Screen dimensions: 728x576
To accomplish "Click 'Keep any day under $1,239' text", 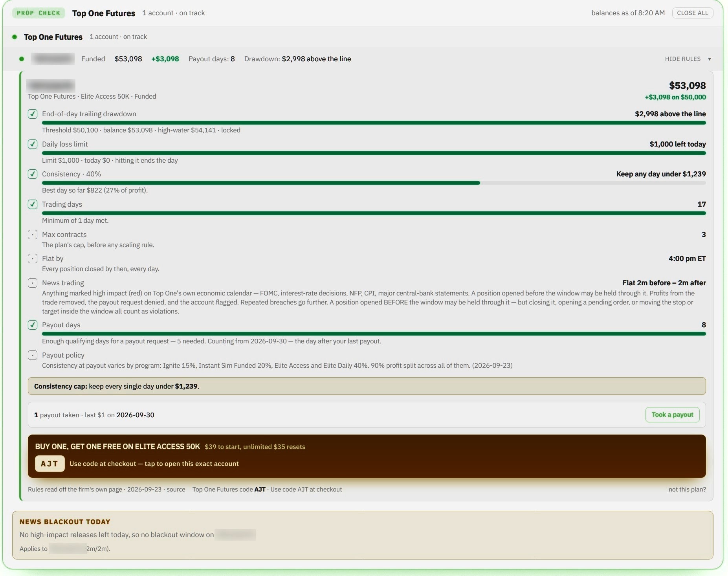I will [x=661, y=174].
